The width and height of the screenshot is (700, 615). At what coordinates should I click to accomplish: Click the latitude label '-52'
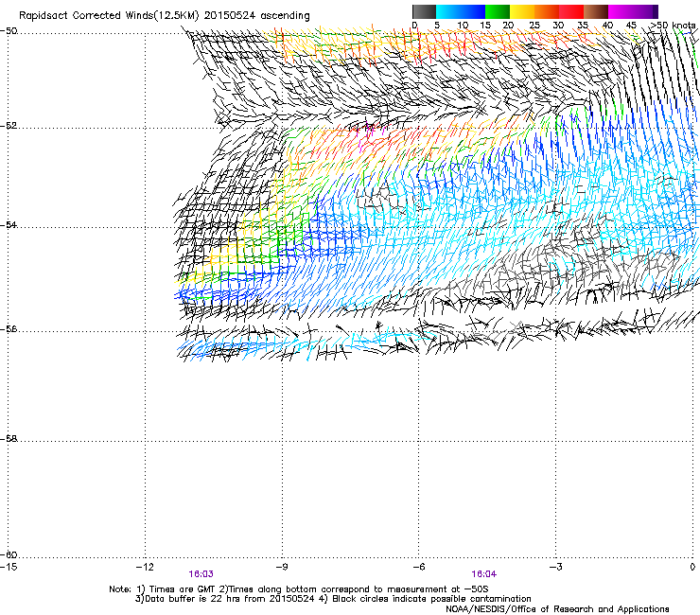point(9,126)
